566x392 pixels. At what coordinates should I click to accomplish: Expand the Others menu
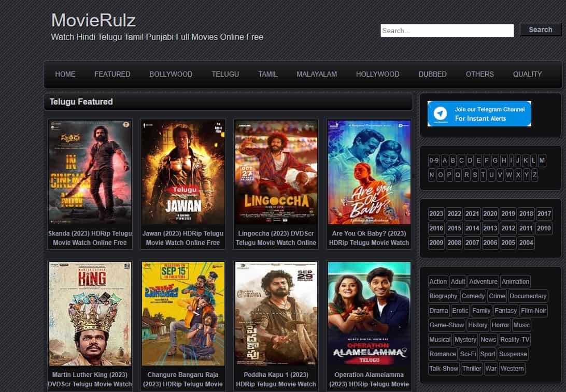[x=479, y=74]
